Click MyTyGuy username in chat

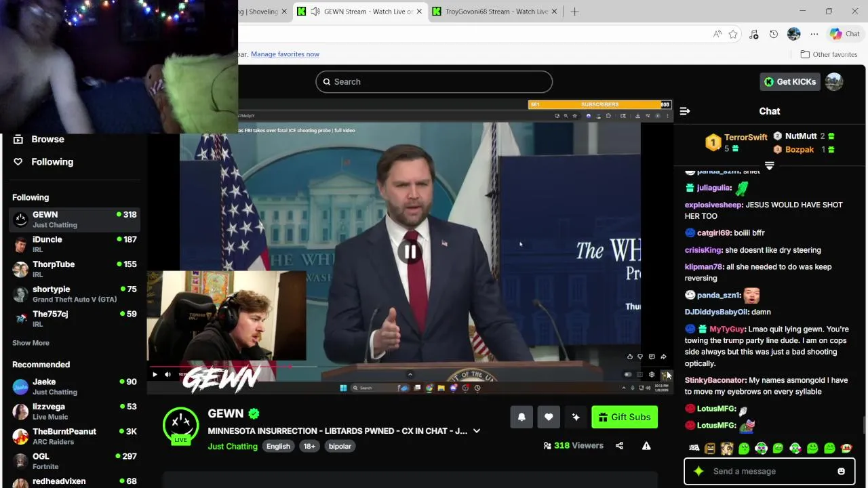tap(727, 329)
